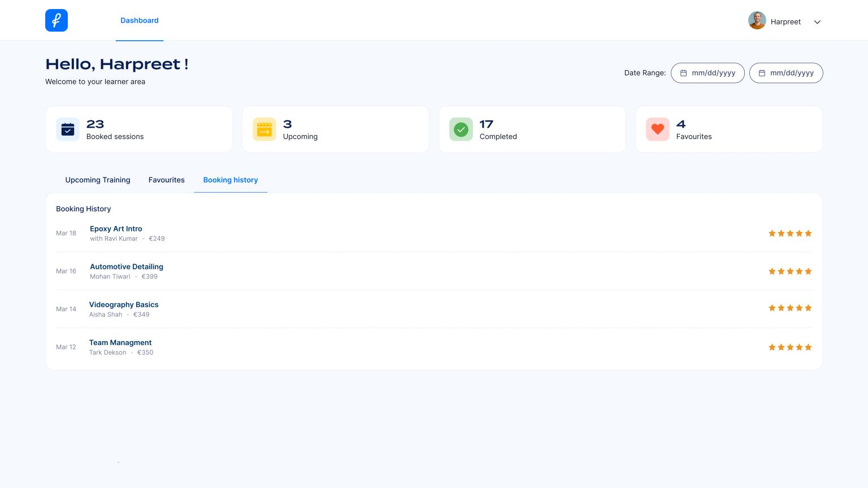Click the blue app logo icon
Viewport: 868px width, 488px height.
coord(57,20)
